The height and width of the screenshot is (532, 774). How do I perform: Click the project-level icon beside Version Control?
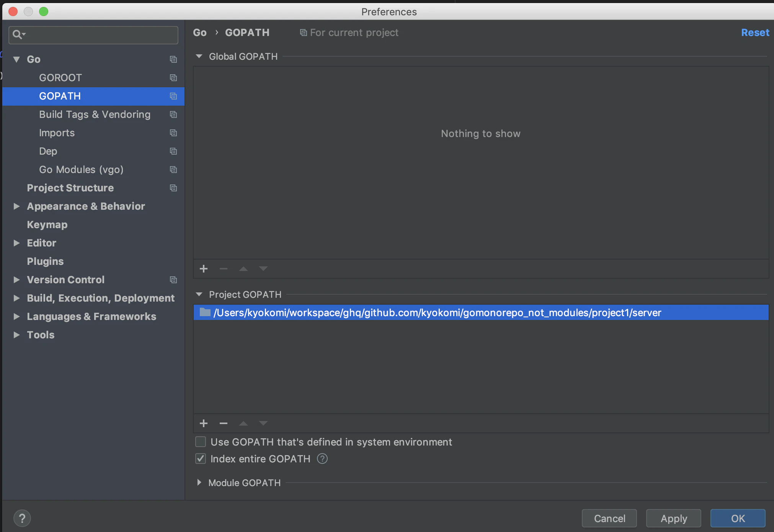point(173,280)
